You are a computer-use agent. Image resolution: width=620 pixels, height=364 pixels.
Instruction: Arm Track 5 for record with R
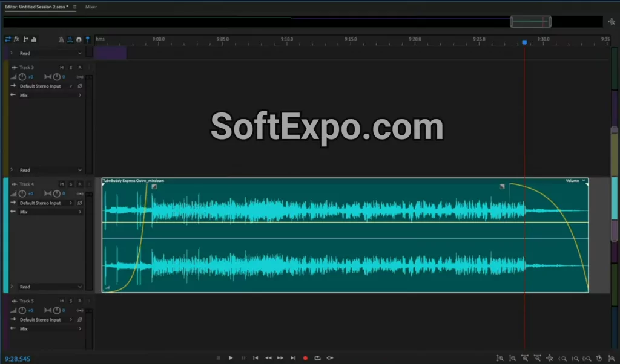pos(78,301)
